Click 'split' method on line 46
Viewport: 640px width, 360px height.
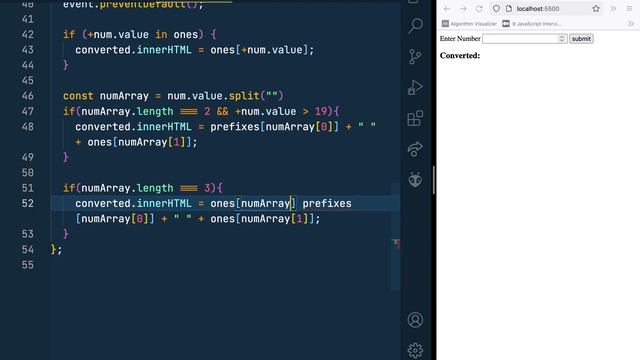[x=244, y=96]
